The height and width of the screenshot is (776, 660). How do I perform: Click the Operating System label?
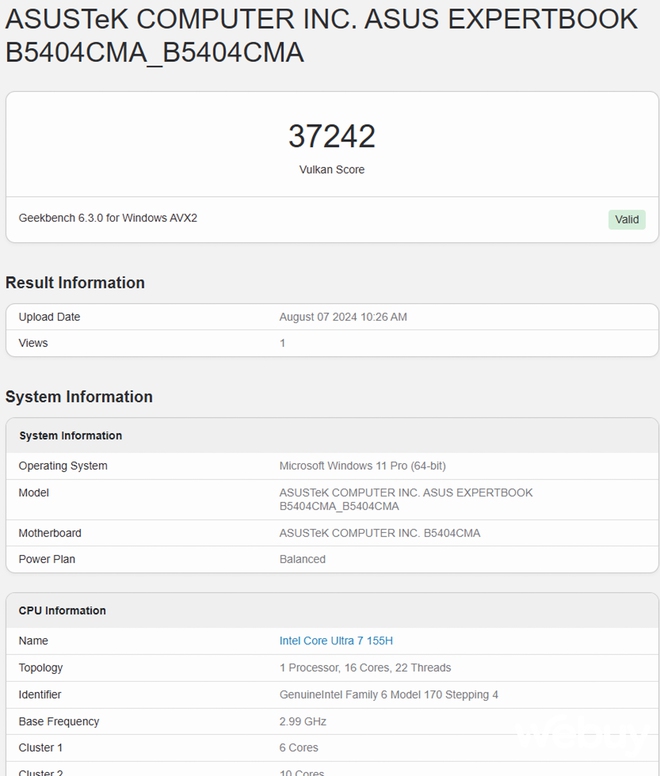pos(63,466)
